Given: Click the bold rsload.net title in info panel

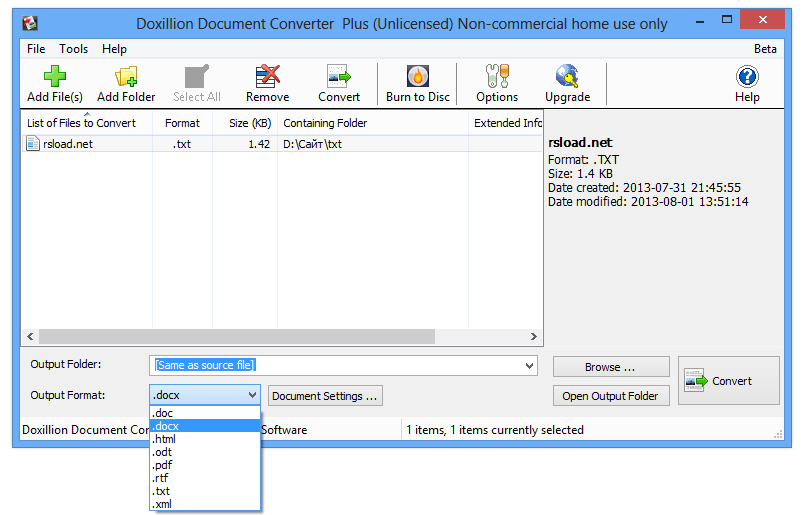Looking at the screenshot, I should coord(580,143).
